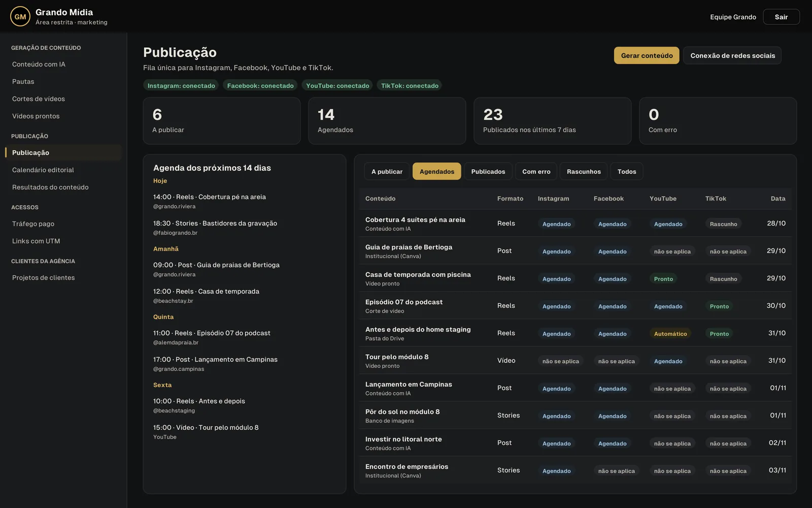Select the Agendados tab

437,172
